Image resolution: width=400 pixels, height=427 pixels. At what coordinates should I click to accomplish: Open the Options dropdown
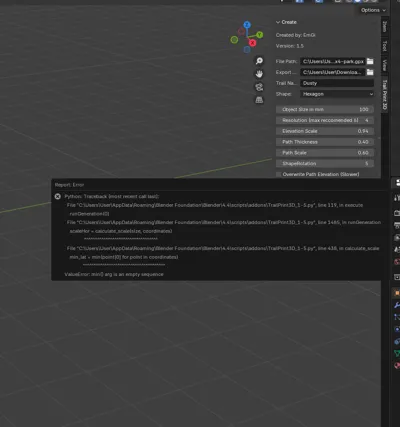pos(373,10)
